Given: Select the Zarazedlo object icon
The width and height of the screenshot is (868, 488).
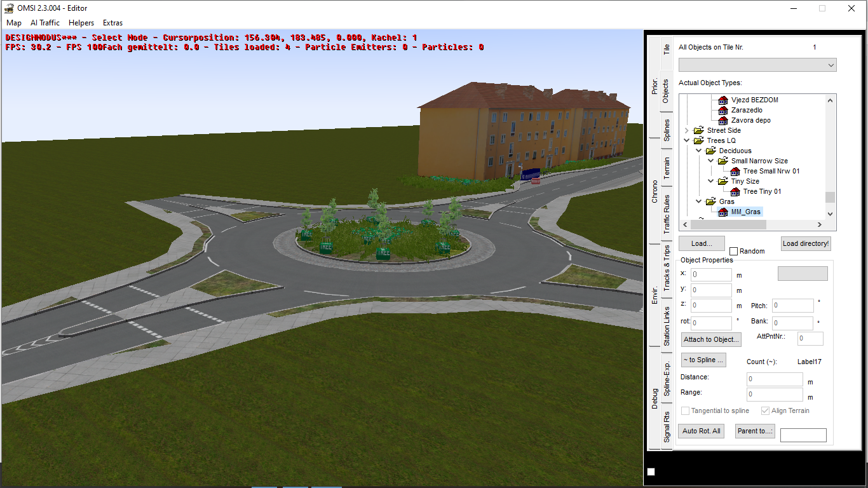Looking at the screenshot, I should tap(723, 111).
